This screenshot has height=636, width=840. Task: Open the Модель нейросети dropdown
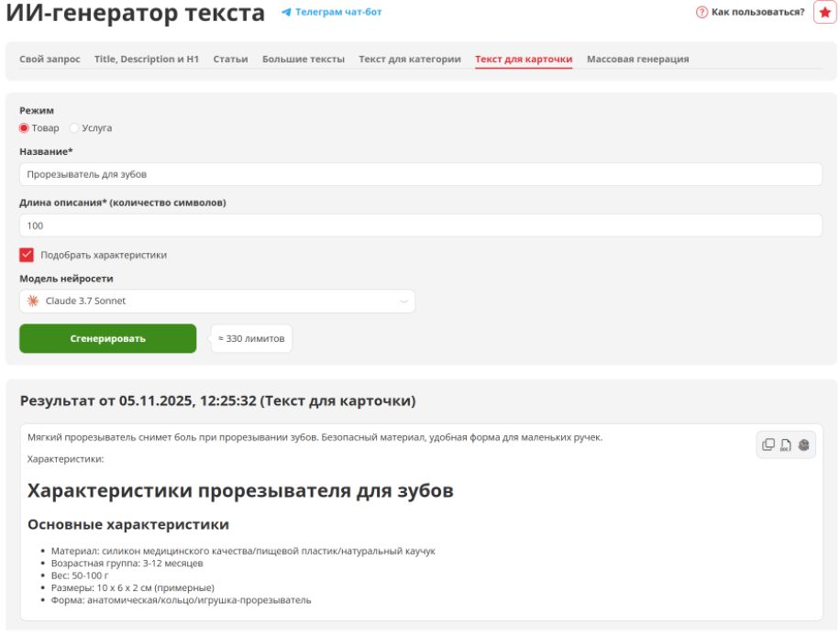pos(216,301)
